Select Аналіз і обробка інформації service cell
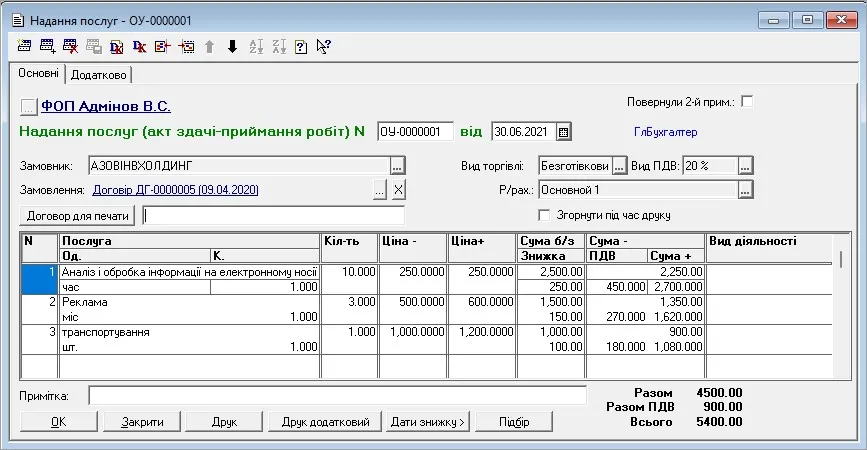 [189, 272]
